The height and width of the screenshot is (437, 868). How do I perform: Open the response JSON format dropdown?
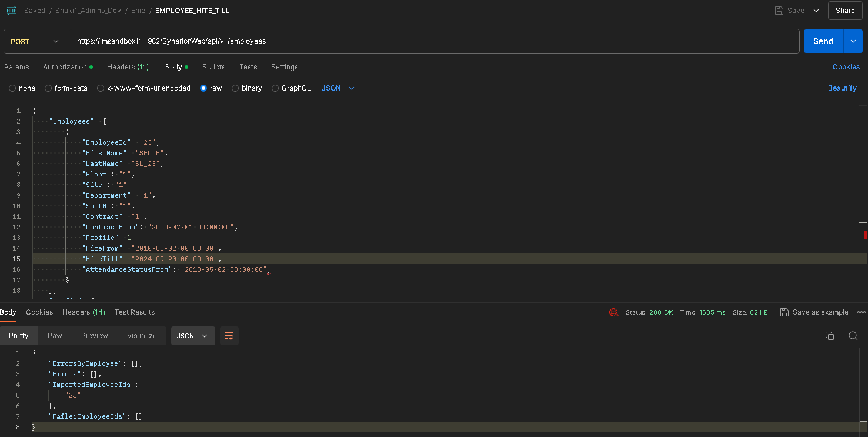(193, 336)
